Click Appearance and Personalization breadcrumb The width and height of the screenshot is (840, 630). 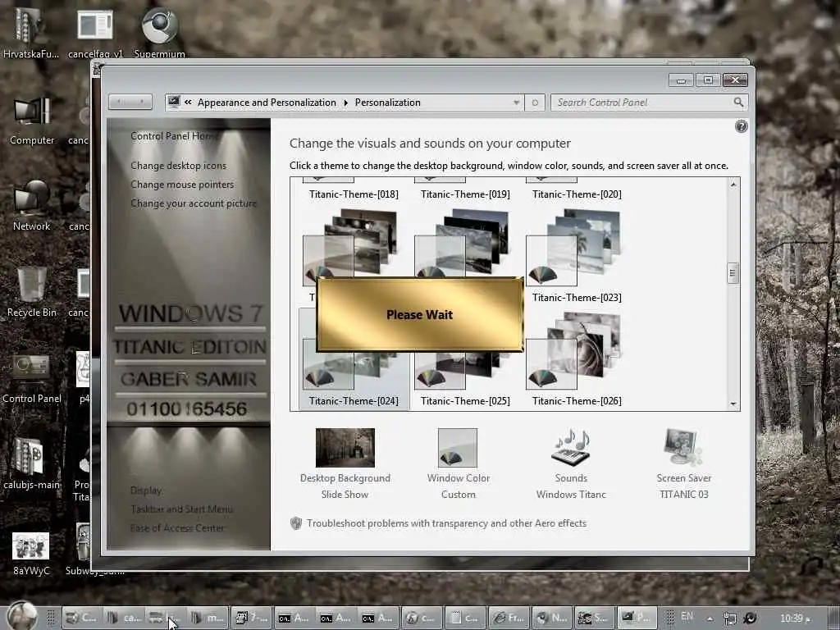tap(267, 103)
